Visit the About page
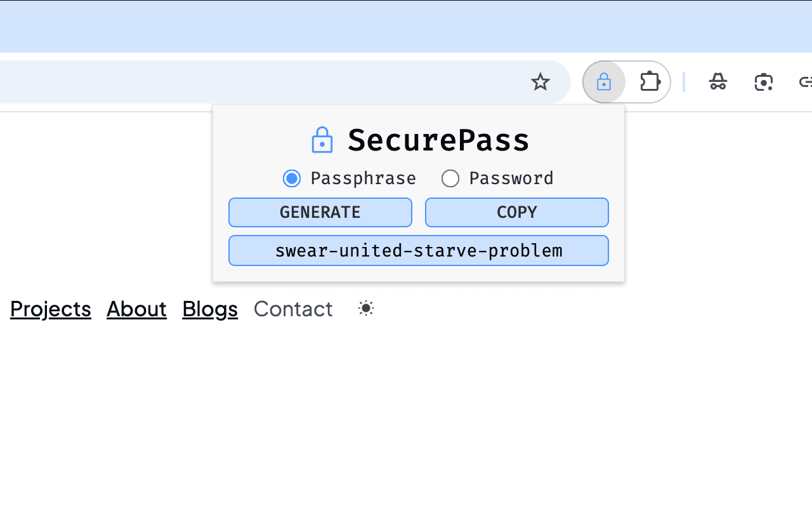This screenshot has height=508, width=812. [x=136, y=309]
